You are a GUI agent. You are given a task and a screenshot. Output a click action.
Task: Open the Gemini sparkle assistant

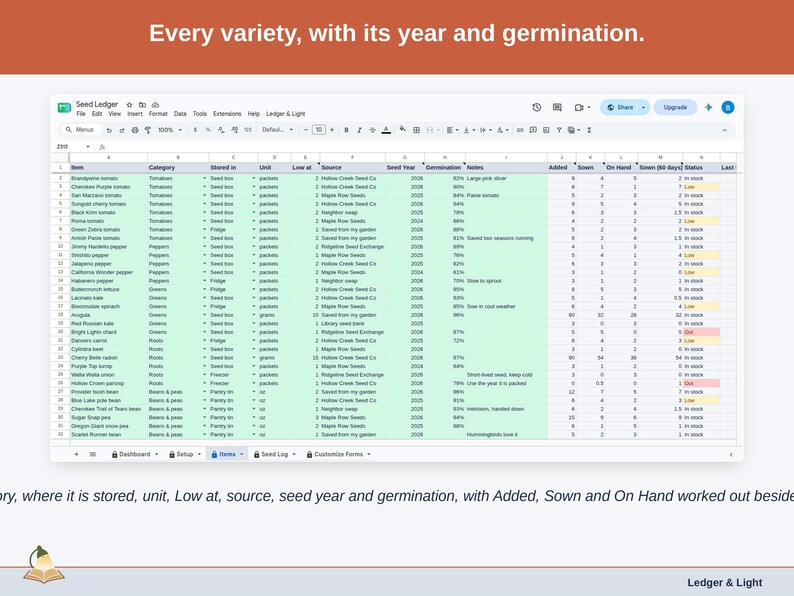coord(708,107)
